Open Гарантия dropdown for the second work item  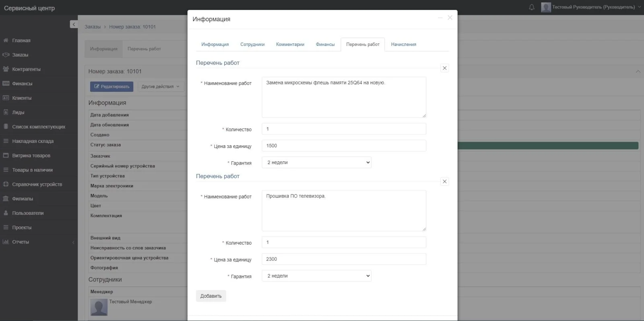tap(316, 276)
